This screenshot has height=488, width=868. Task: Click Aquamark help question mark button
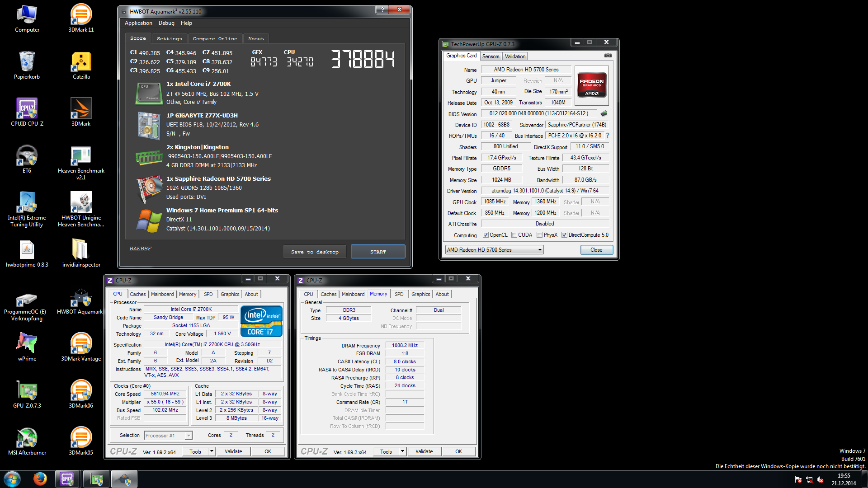coord(382,9)
